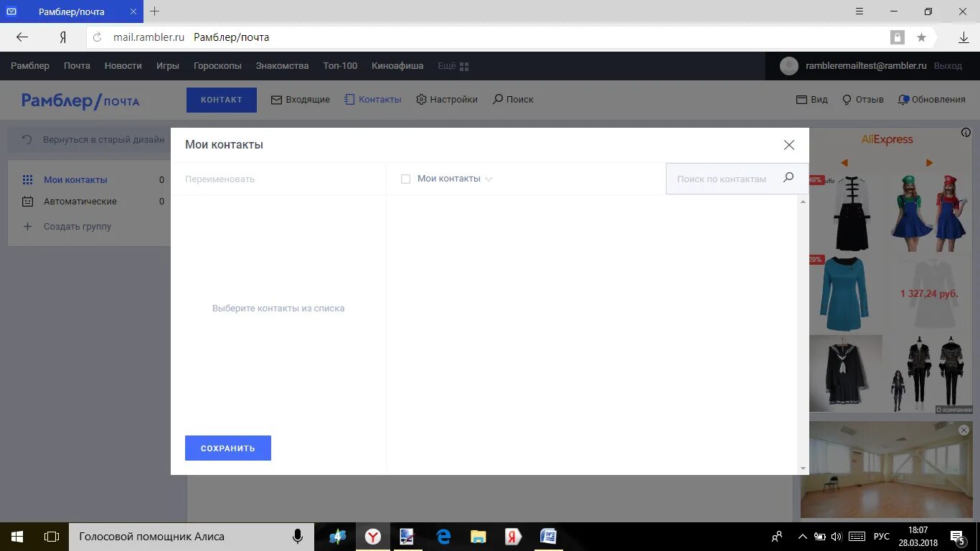The width and height of the screenshot is (980, 551).
Task: Click the blue Контакт button
Action: [x=222, y=100]
